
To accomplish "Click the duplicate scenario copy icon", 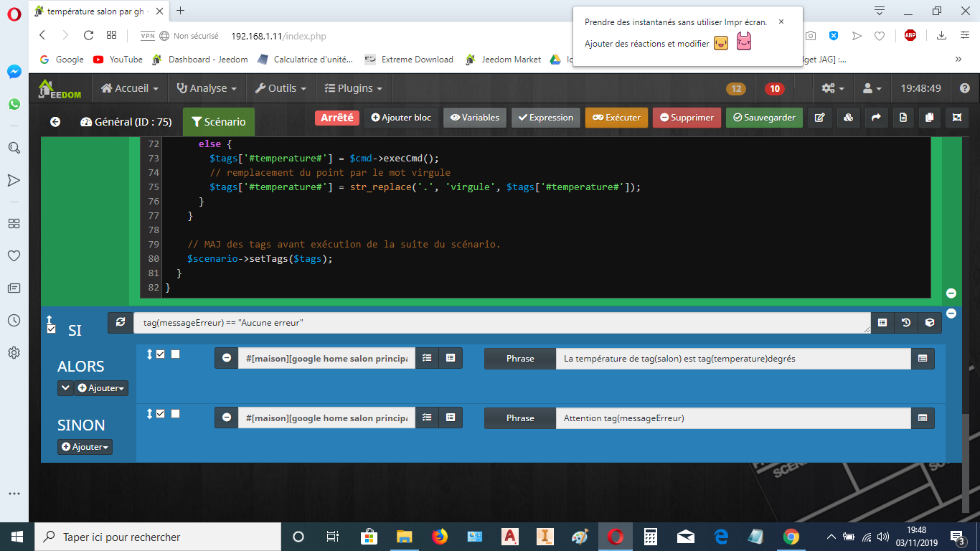I will (930, 118).
